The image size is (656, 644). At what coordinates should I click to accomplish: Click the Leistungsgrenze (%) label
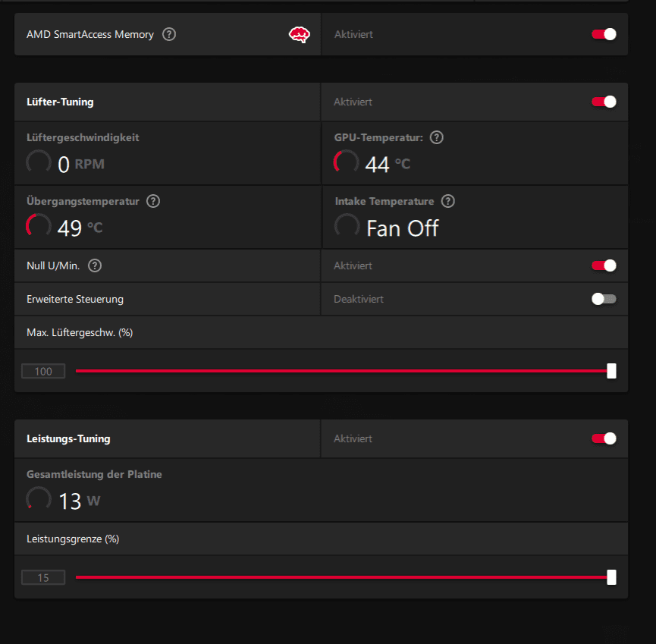(x=73, y=539)
